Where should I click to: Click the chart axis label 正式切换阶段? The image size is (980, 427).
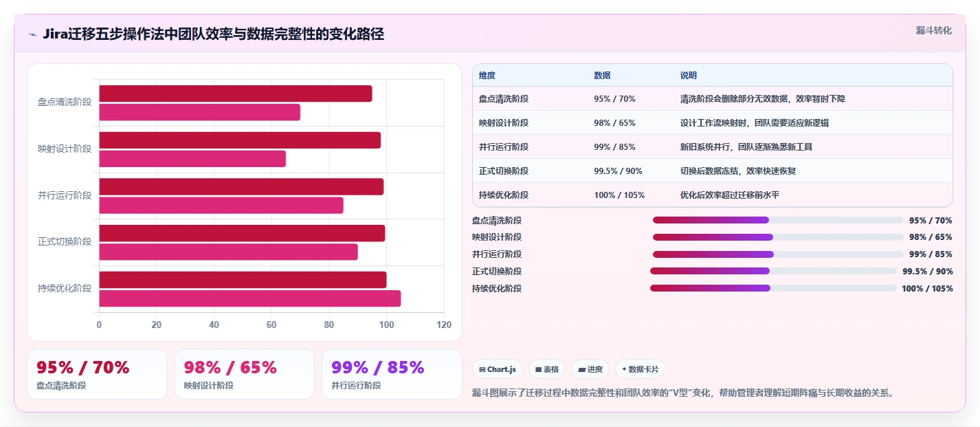[65, 242]
